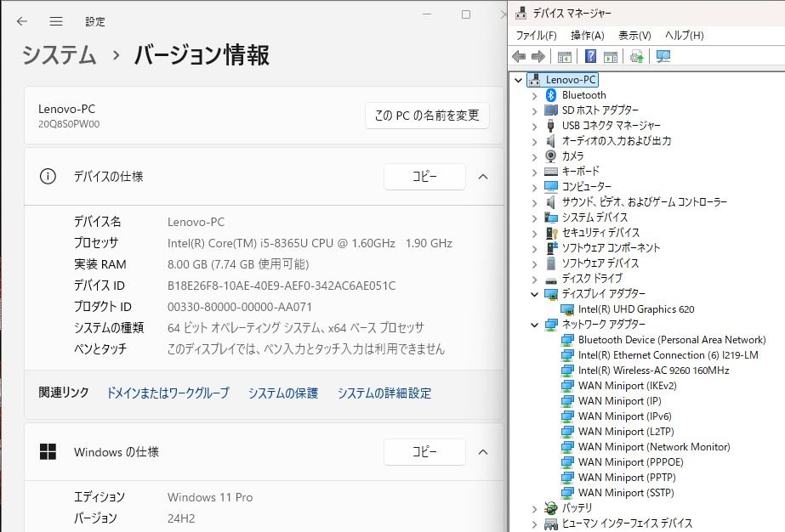Click the disk drives category icon

[x=551, y=280]
